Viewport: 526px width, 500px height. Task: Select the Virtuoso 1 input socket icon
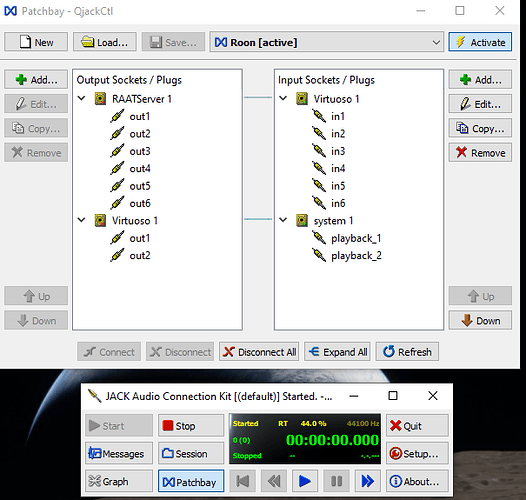(x=302, y=99)
